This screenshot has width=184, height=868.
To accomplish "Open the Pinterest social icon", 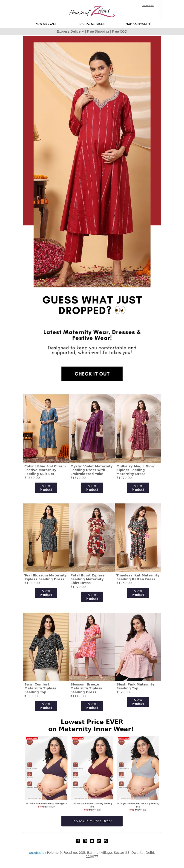I will (x=106, y=841).
